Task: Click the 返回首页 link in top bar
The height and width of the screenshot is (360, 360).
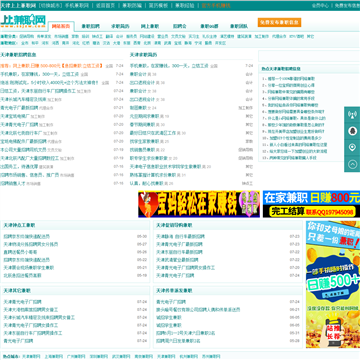Action: tap(105, 5)
